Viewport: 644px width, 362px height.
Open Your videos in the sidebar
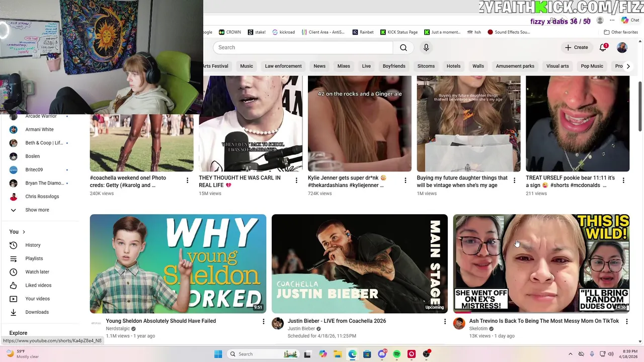click(37, 299)
